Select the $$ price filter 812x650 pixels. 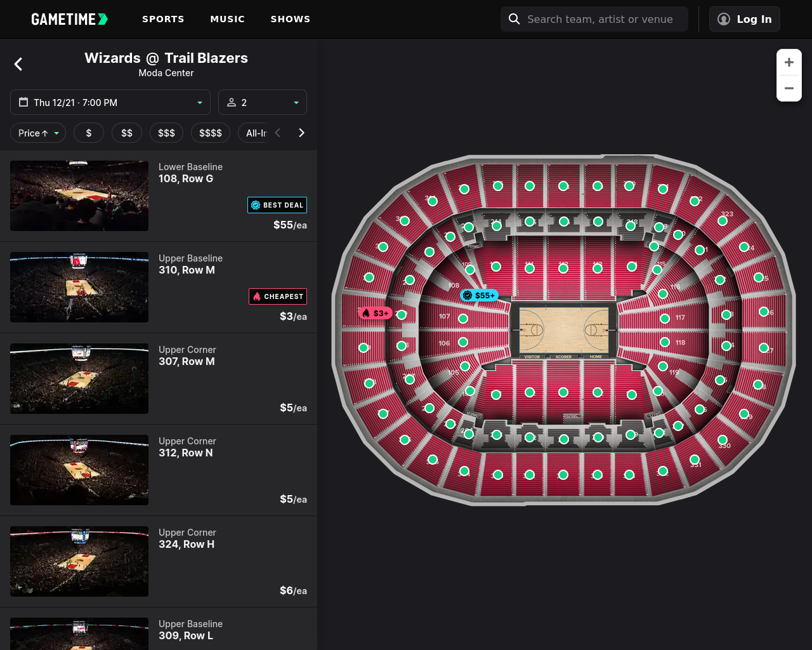(127, 133)
